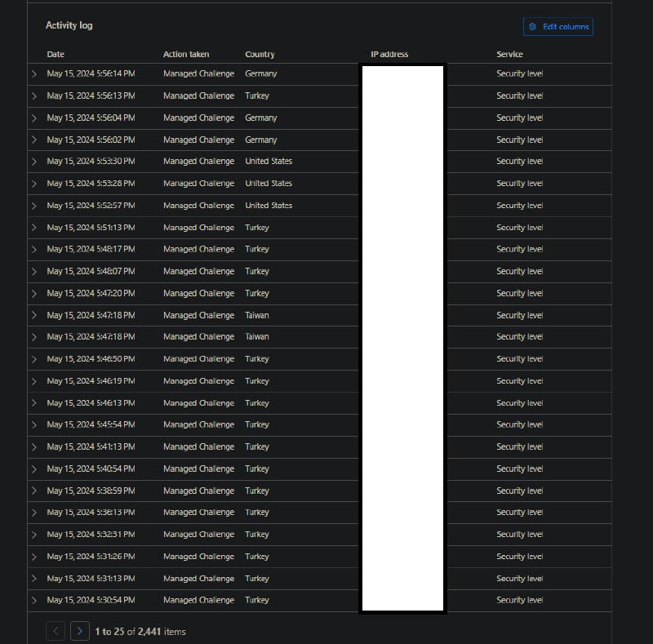653x644 pixels.
Task: Click Managed Challenge in the 5:56:13 PM row
Action: tap(198, 95)
